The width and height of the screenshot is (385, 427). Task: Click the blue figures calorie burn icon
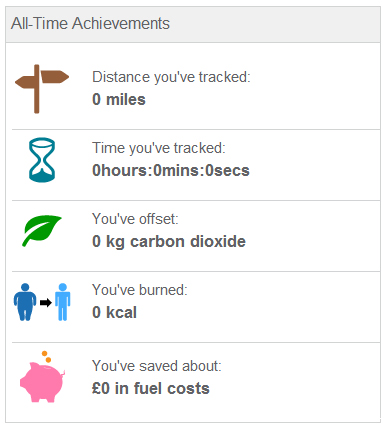pyautogui.click(x=42, y=302)
